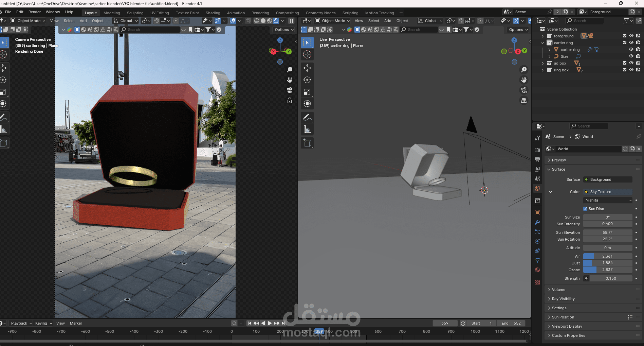Open the Texture properties tab
644x346 pixels.
pyautogui.click(x=537, y=282)
